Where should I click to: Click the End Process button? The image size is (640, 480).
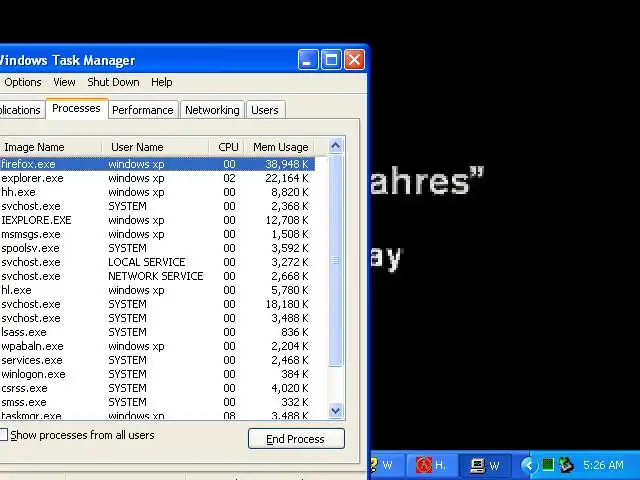296,439
